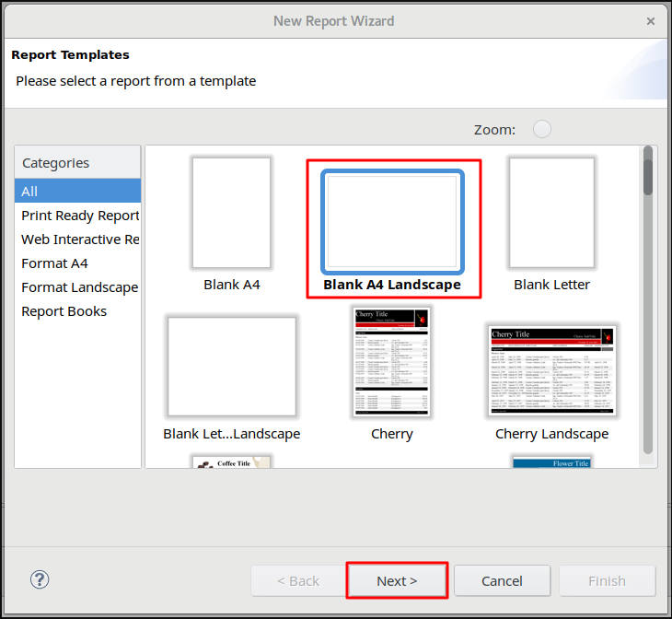
Task: Choose the Cherry report template
Action: point(392,361)
